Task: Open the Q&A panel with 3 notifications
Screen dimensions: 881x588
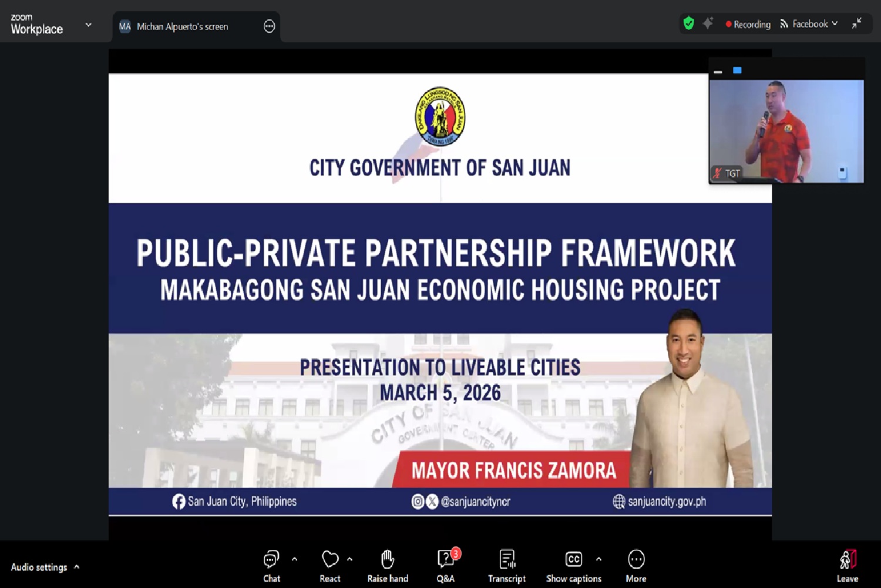Action: click(x=446, y=566)
